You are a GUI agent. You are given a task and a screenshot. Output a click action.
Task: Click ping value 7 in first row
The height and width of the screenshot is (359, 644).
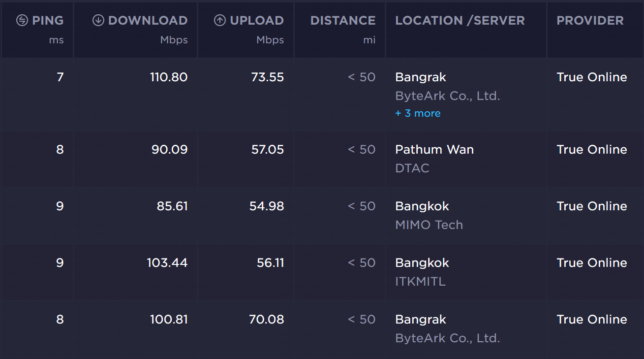tap(60, 77)
